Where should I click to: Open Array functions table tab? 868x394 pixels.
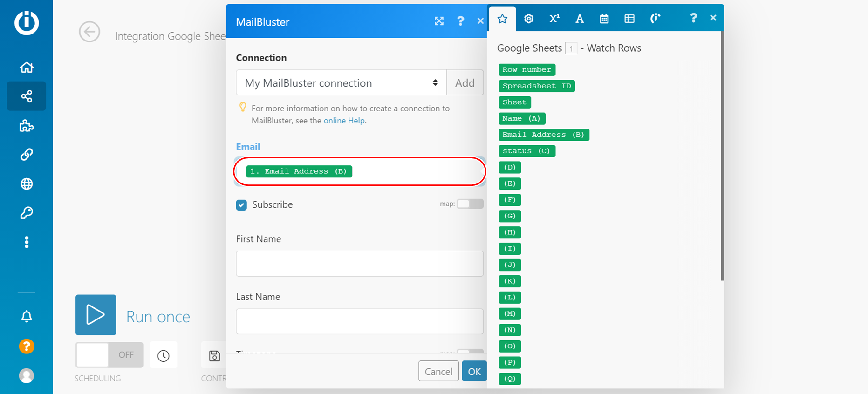pyautogui.click(x=629, y=19)
